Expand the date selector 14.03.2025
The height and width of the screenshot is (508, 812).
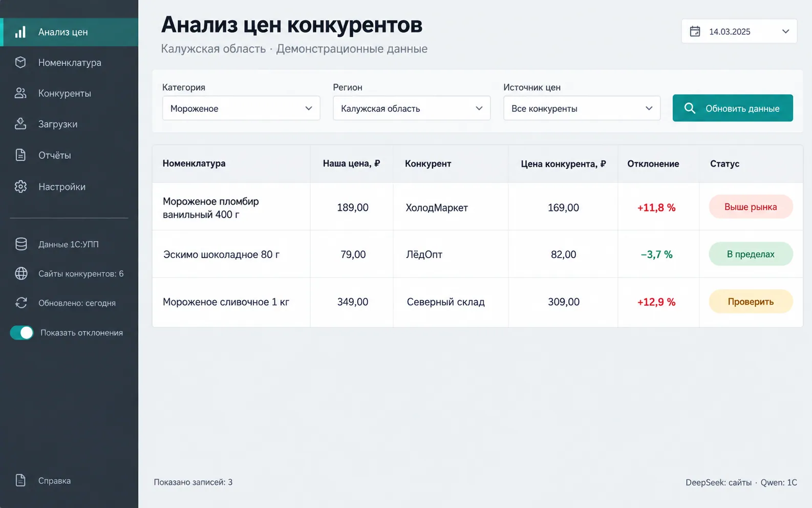pyautogui.click(x=739, y=31)
